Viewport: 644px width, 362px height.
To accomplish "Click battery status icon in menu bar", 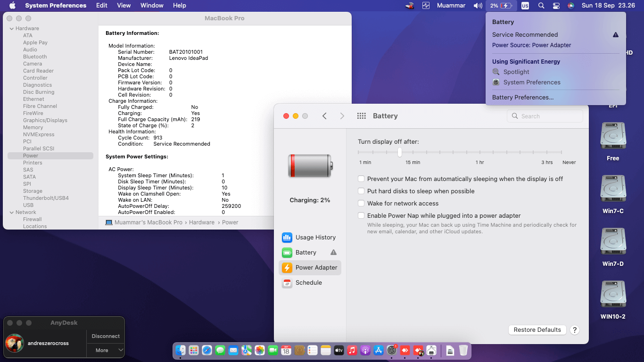I will [501, 6].
